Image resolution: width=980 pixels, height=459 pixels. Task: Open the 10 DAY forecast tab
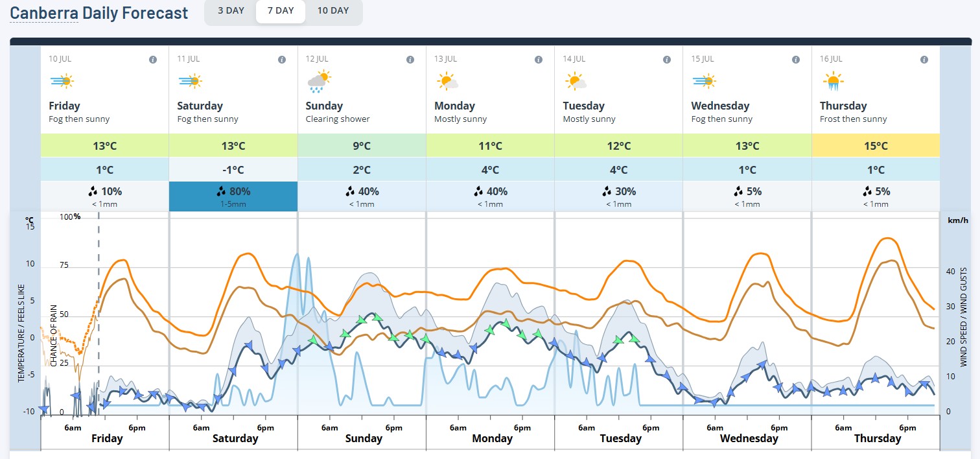[x=333, y=11]
